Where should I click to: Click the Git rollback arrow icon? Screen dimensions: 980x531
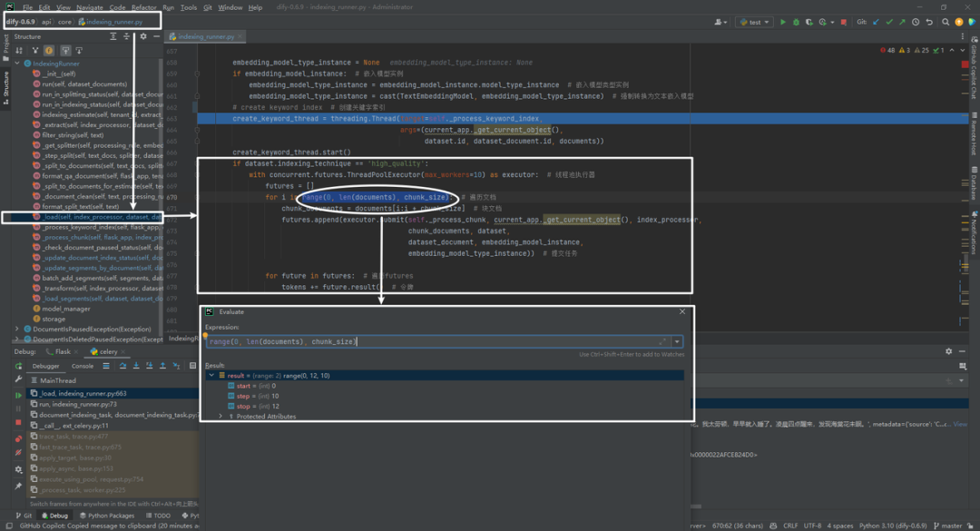[x=929, y=22]
